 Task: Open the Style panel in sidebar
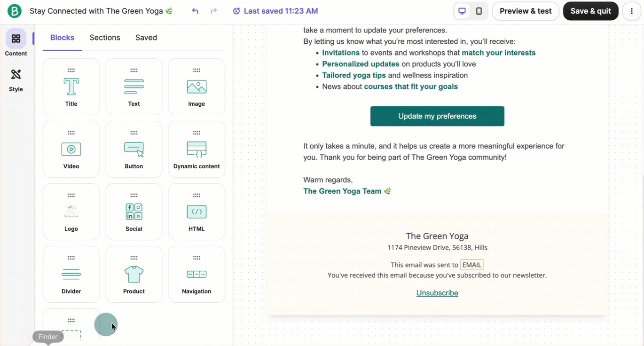[16, 79]
